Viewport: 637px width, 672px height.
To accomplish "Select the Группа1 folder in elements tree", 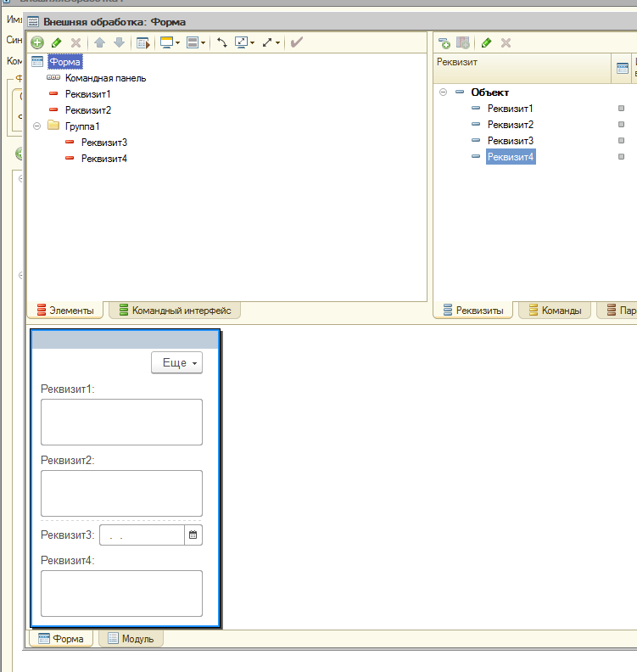I will pos(82,126).
